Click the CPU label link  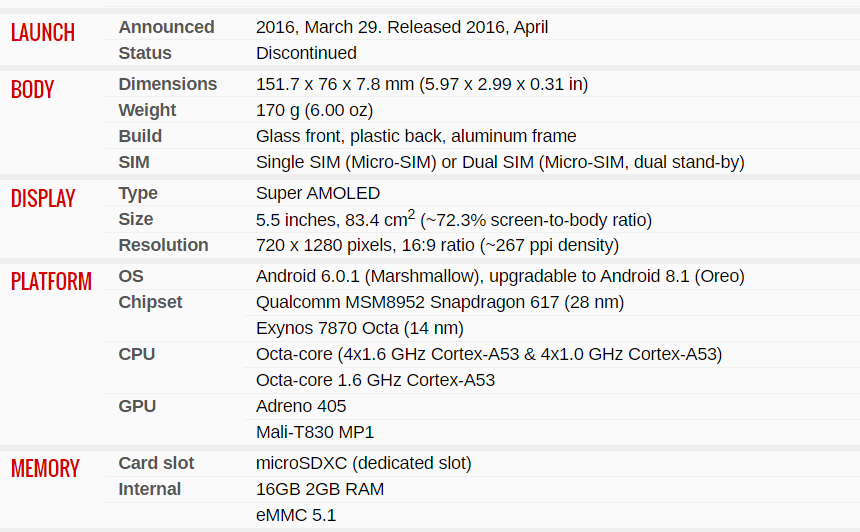click(x=137, y=354)
